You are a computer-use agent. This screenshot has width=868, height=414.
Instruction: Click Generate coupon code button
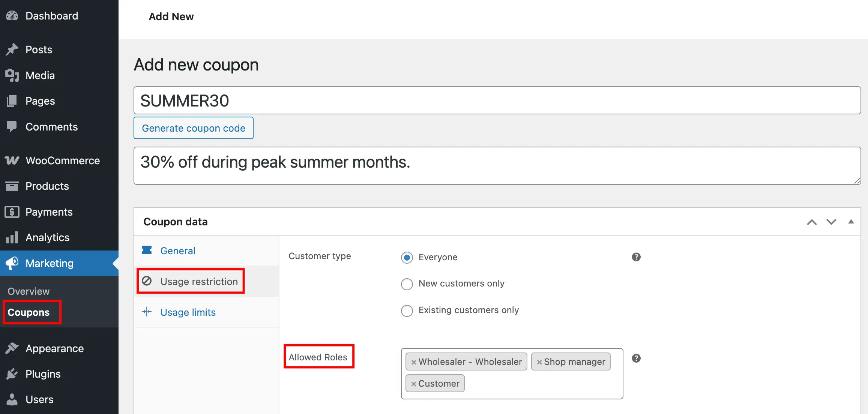point(194,128)
